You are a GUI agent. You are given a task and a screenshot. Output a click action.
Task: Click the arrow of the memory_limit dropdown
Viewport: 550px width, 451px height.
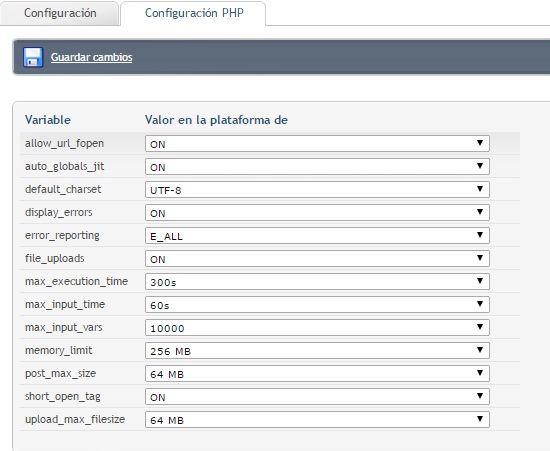pyautogui.click(x=480, y=350)
